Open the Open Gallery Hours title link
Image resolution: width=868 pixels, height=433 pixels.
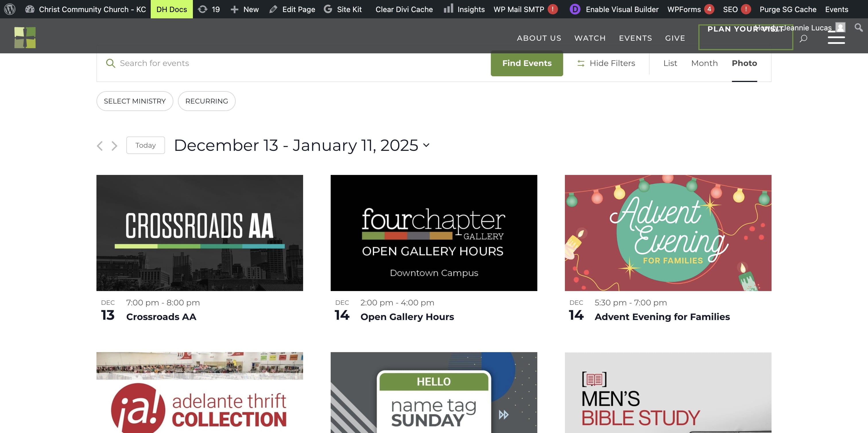407,317
